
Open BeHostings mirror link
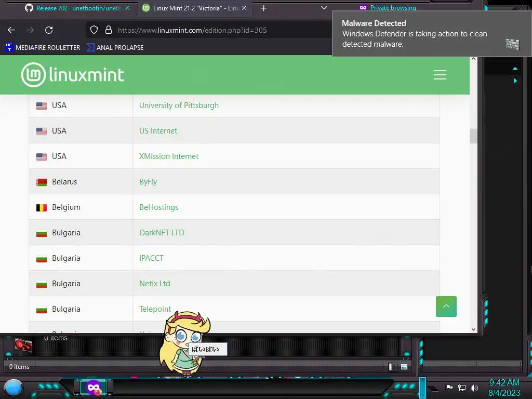pyautogui.click(x=158, y=207)
